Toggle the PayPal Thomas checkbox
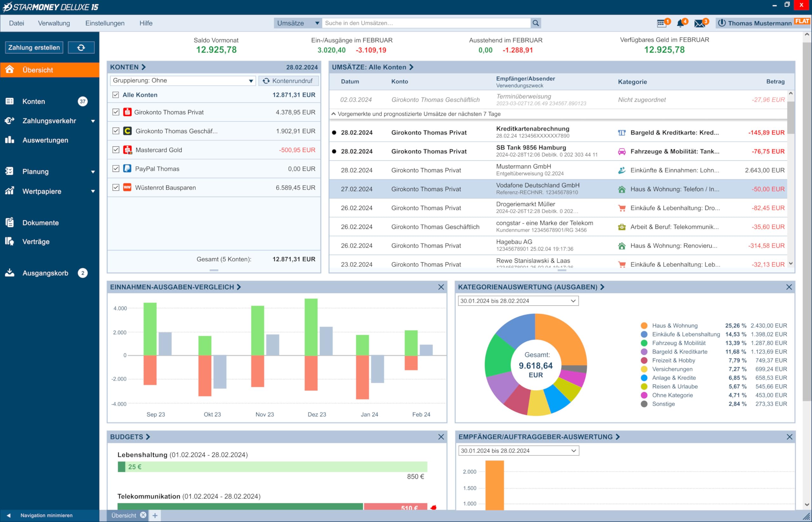The height and width of the screenshot is (522, 812). tap(115, 168)
